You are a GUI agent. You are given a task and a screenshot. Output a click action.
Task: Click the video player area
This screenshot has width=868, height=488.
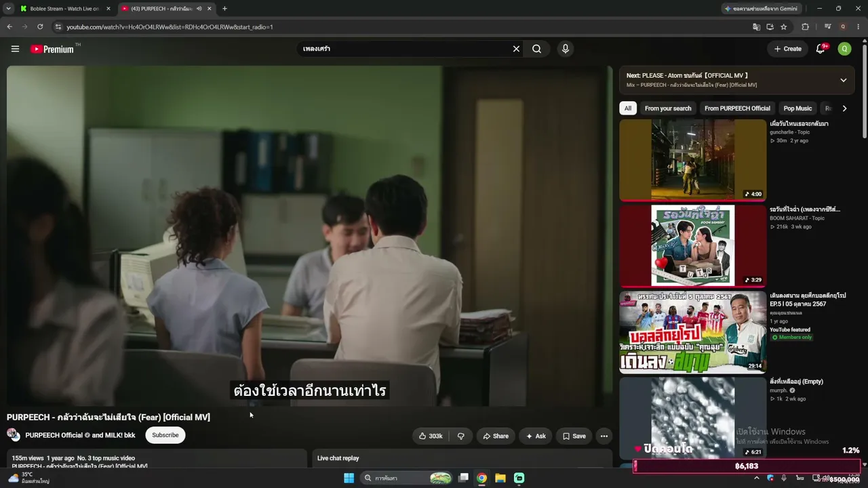309,236
